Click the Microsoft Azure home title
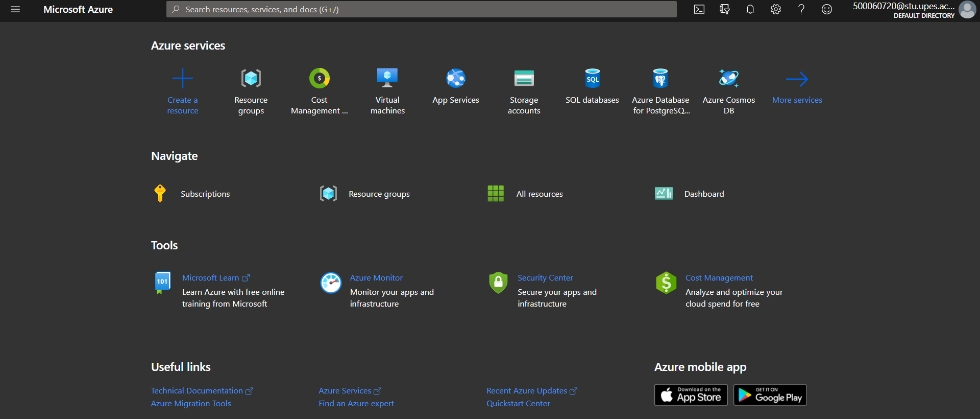The height and width of the screenshot is (419, 980). (x=78, y=9)
